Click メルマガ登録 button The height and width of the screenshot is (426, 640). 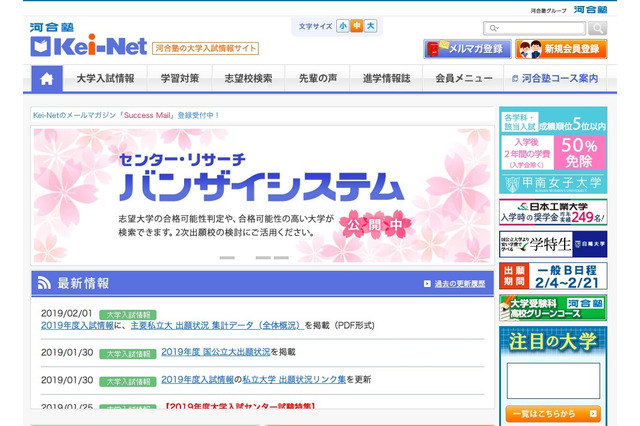[467, 49]
